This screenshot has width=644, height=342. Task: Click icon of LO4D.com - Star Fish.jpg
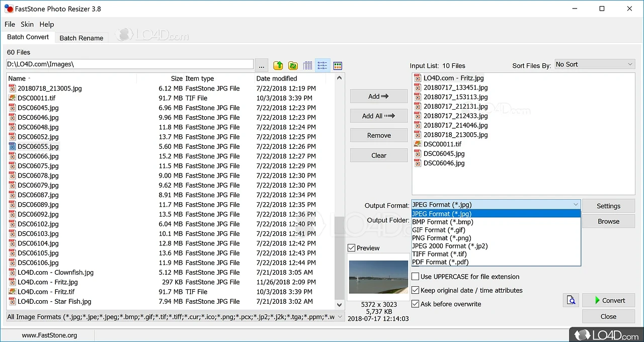[x=13, y=302]
